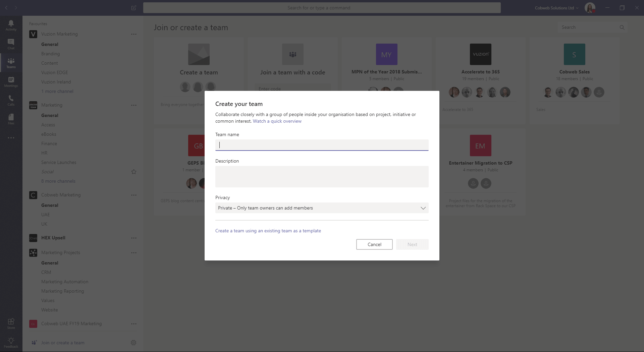Image resolution: width=644 pixels, height=352 pixels.
Task: Open the Feedback option
Action: click(11, 342)
